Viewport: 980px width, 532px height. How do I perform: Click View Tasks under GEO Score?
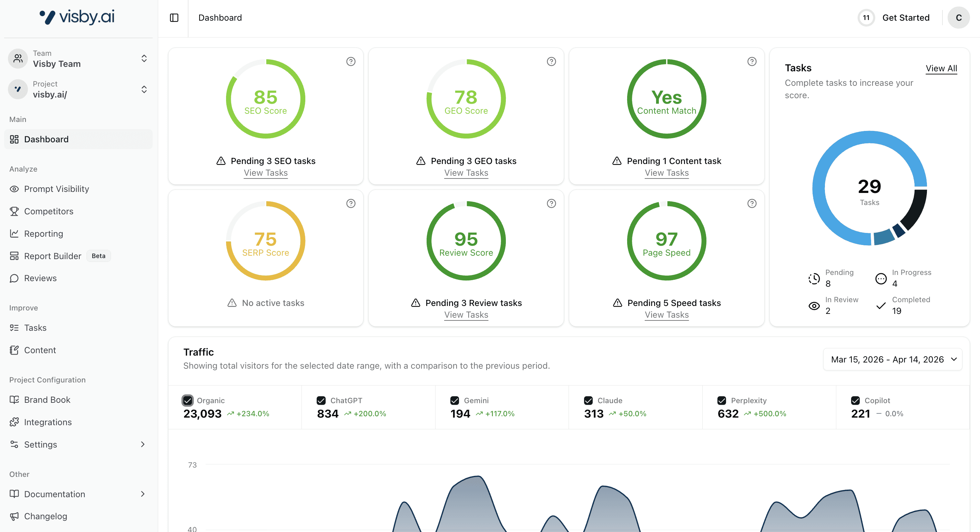466,173
